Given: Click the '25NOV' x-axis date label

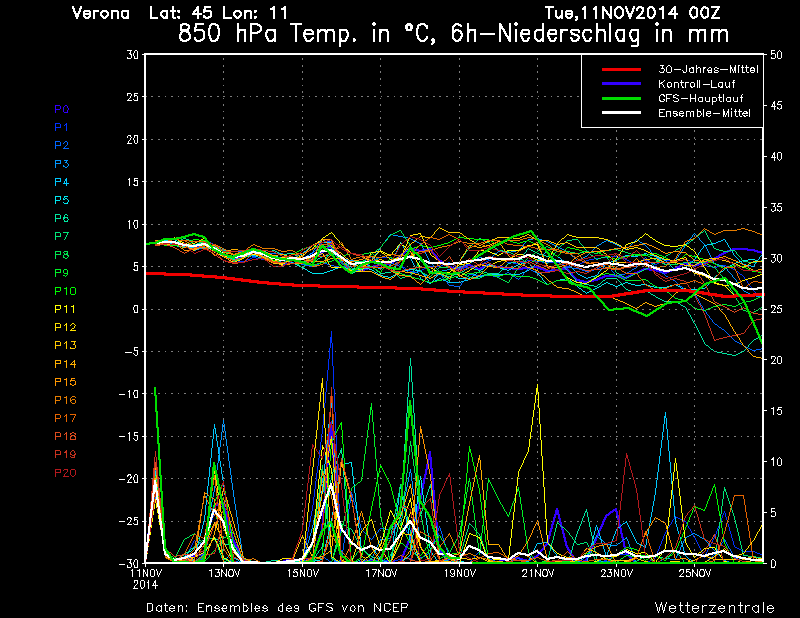Looking at the screenshot, I should pyautogui.click(x=695, y=574).
